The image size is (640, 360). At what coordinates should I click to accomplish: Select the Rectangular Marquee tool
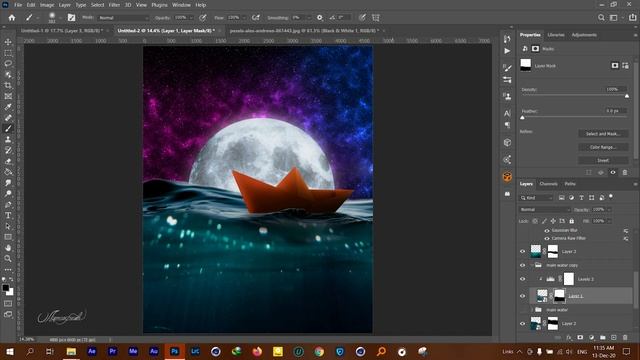[x=8, y=53]
